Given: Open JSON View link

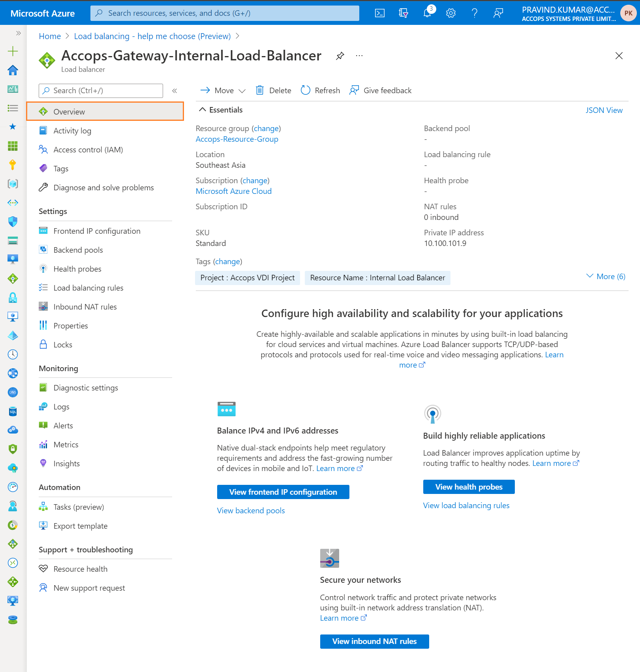Looking at the screenshot, I should 604,110.
